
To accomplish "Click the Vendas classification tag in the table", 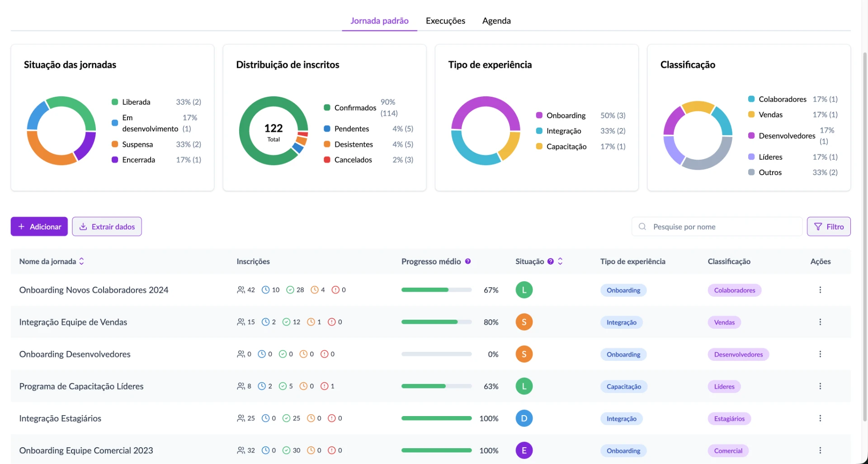I will point(724,322).
